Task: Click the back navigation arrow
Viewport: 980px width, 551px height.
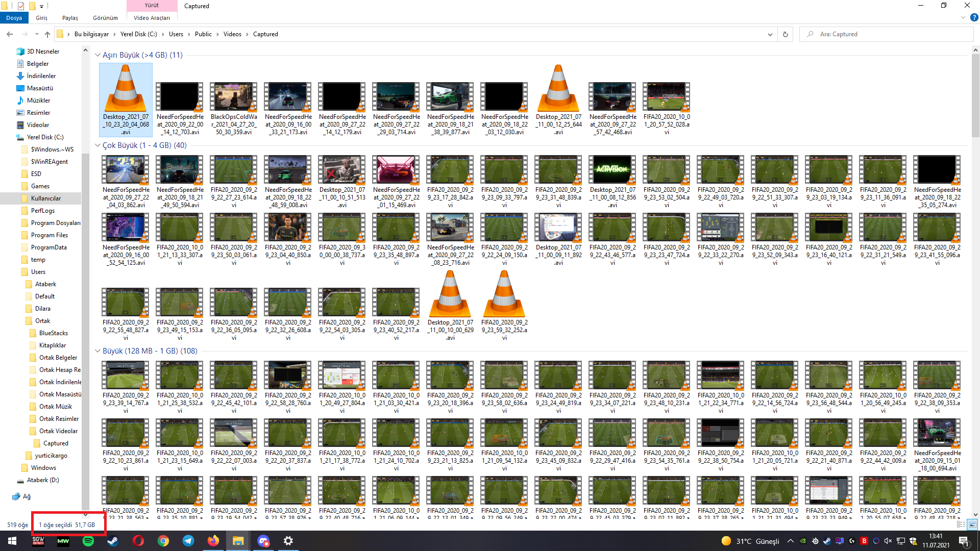Action: click(x=10, y=34)
